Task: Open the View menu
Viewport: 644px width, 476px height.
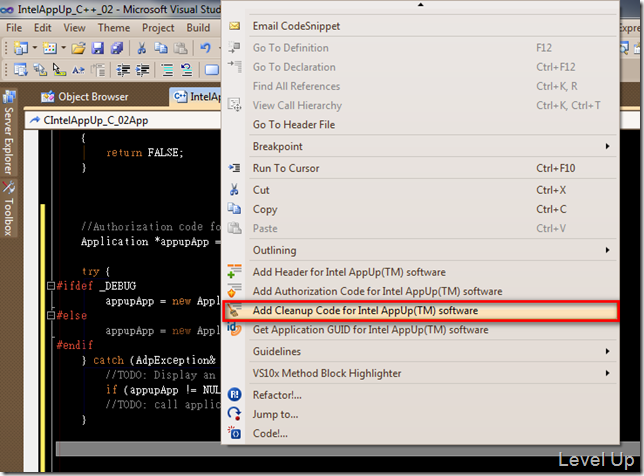Action: click(x=74, y=28)
